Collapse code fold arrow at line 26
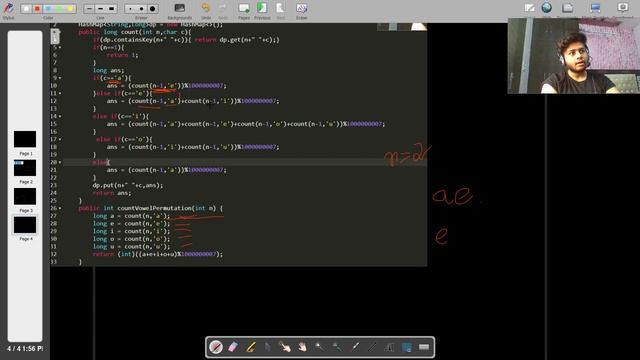Image resolution: width=640 pixels, height=360 pixels. [x=60, y=208]
